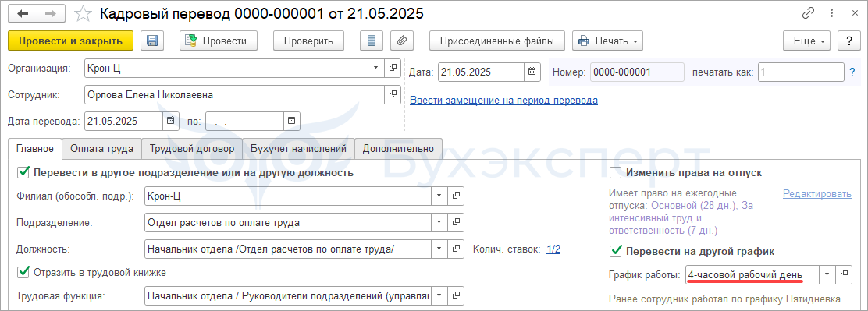Image resolution: width=868 pixels, height=311 pixels.
Task: Open Присоединенные файлы
Action: (497, 41)
